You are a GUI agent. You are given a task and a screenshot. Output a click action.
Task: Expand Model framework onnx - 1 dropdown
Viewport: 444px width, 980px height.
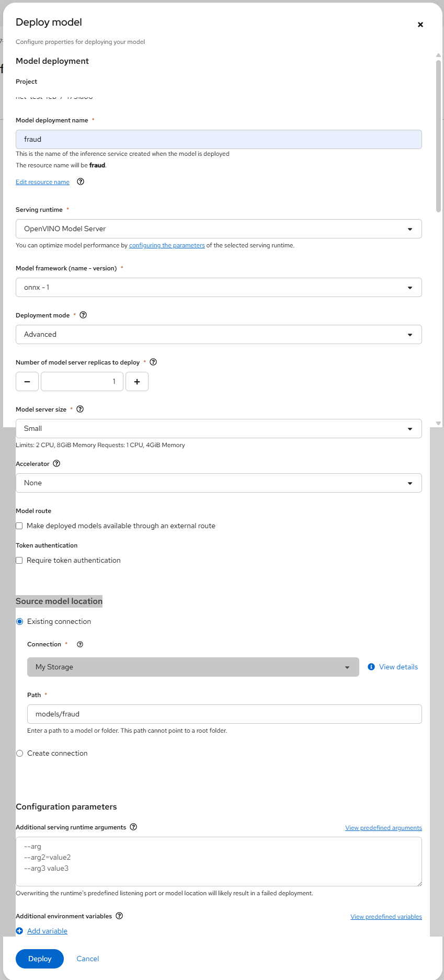click(219, 288)
